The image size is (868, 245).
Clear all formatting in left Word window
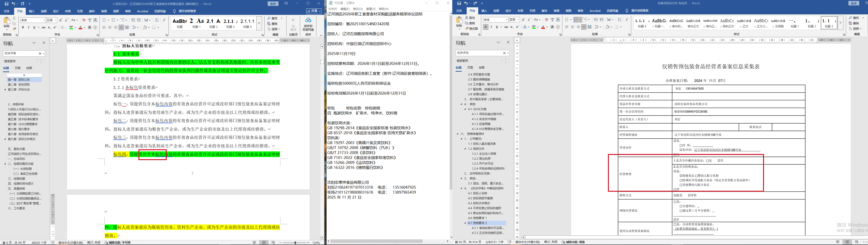[x=84, y=20]
